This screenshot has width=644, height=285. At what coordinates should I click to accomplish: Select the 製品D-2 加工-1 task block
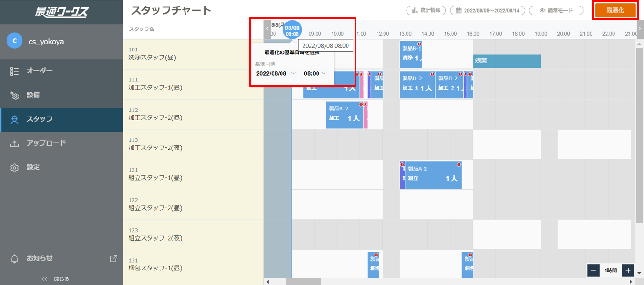point(417,85)
